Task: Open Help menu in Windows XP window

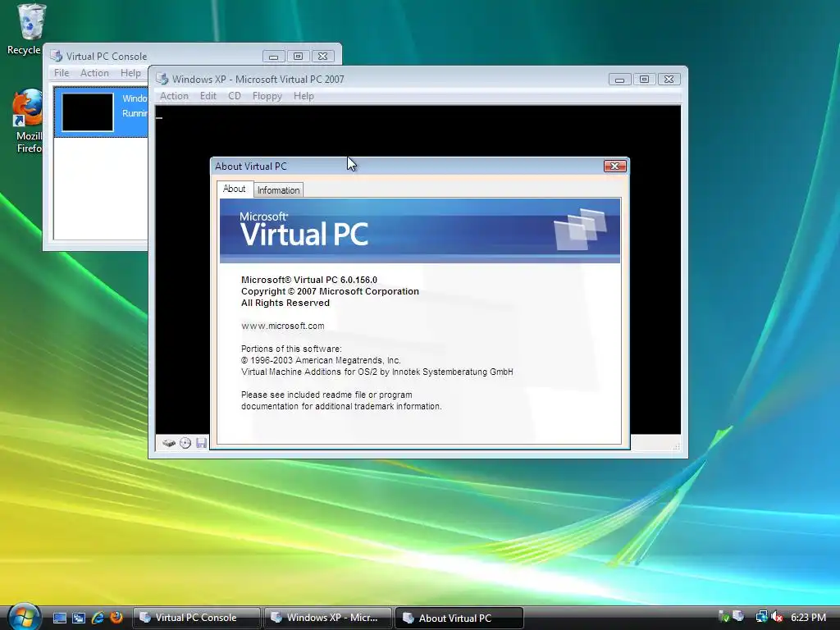Action: [x=304, y=96]
